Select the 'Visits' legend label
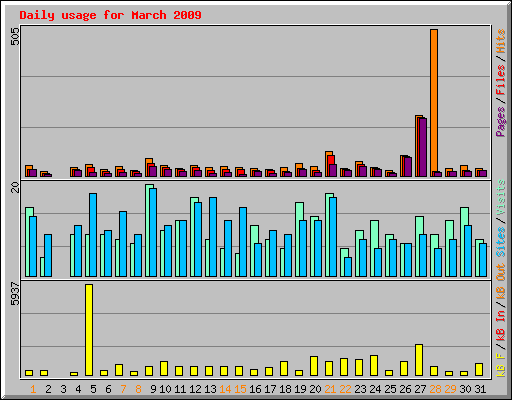The height and width of the screenshot is (400, 512). (x=501, y=197)
